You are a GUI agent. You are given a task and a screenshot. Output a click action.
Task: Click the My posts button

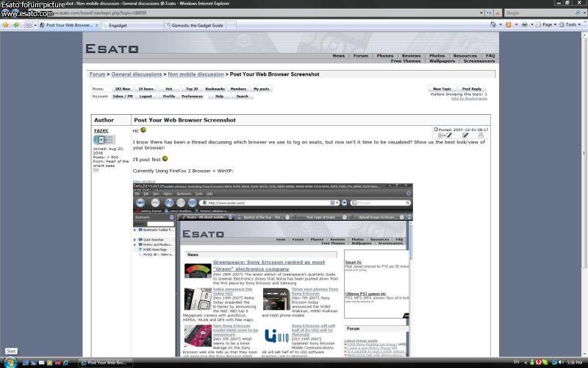pos(262,89)
